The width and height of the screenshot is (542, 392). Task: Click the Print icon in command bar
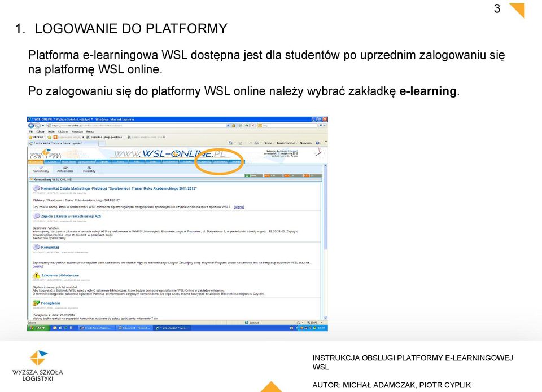(256, 143)
